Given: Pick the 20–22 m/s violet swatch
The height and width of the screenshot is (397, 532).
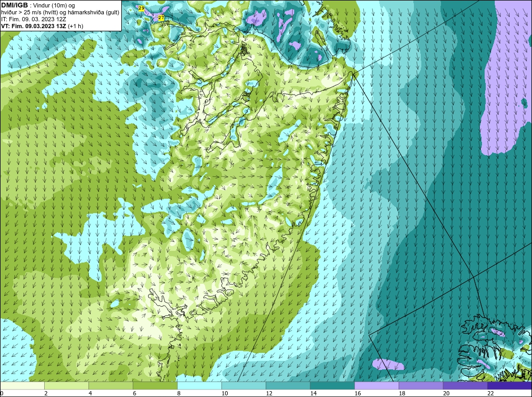Looking at the screenshot, I should tap(465, 386).
